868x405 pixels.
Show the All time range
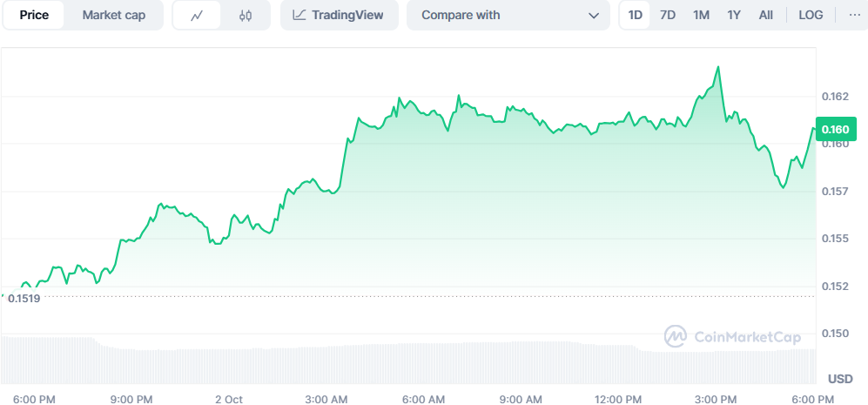click(765, 16)
